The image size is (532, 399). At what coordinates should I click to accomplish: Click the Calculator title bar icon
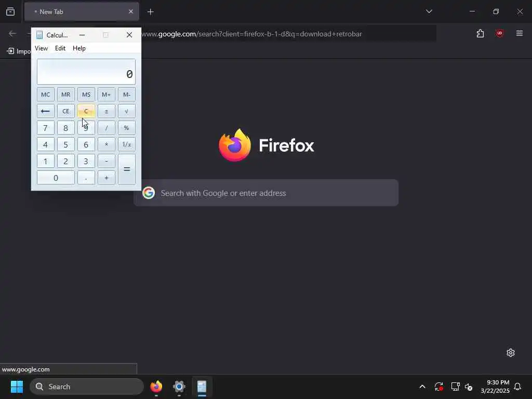(x=39, y=35)
